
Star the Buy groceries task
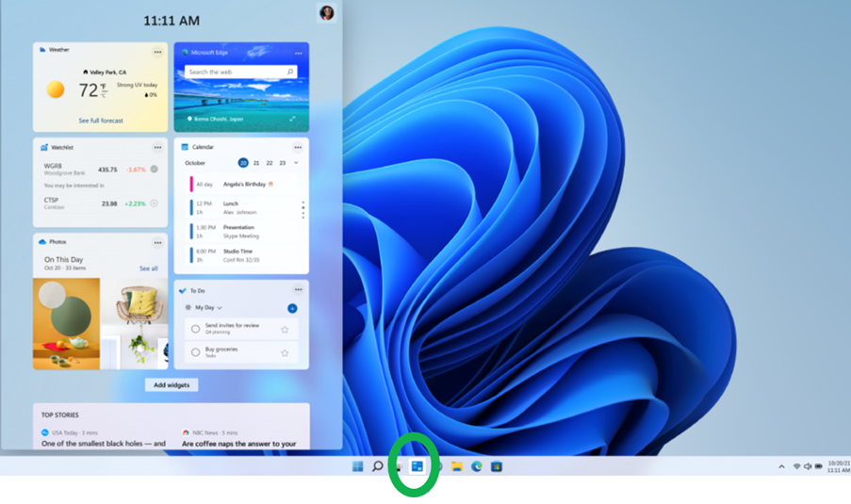[285, 352]
